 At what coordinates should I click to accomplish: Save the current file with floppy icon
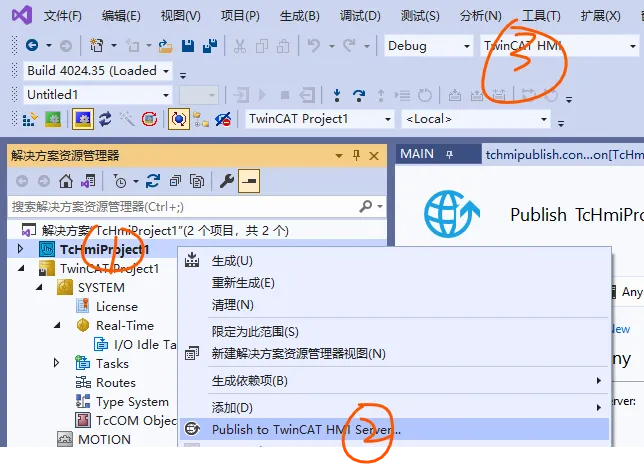(x=188, y=46)
